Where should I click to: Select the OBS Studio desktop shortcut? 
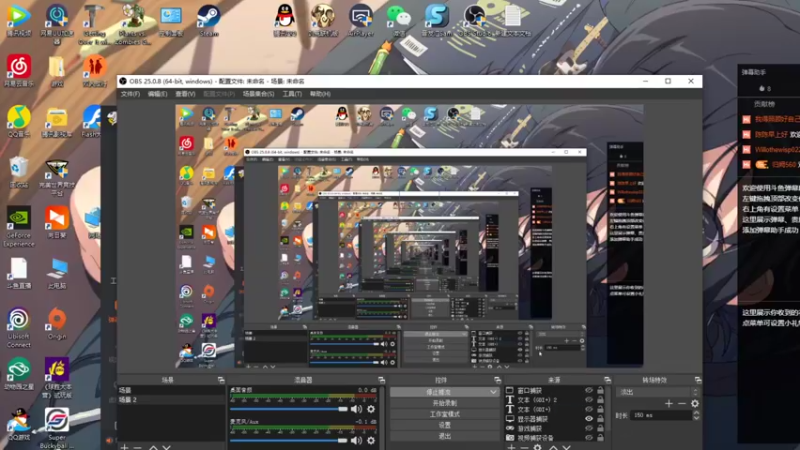(474, 21)
